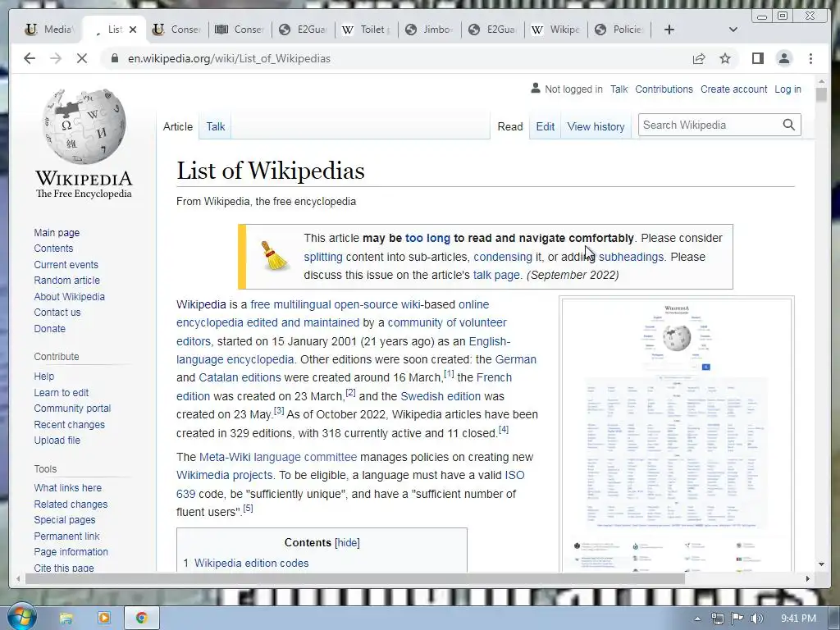
Task: Click the Chrome taskbar icon
Action: [x=141, y=619]
